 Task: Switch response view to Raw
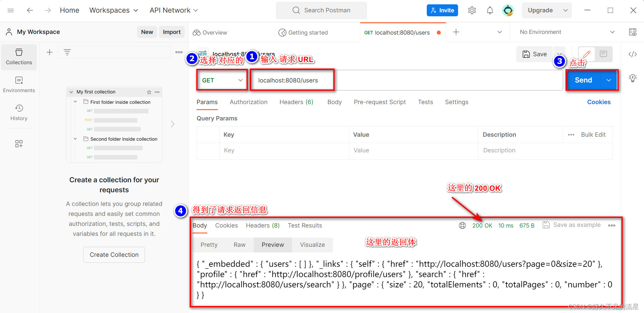[240, 245]
